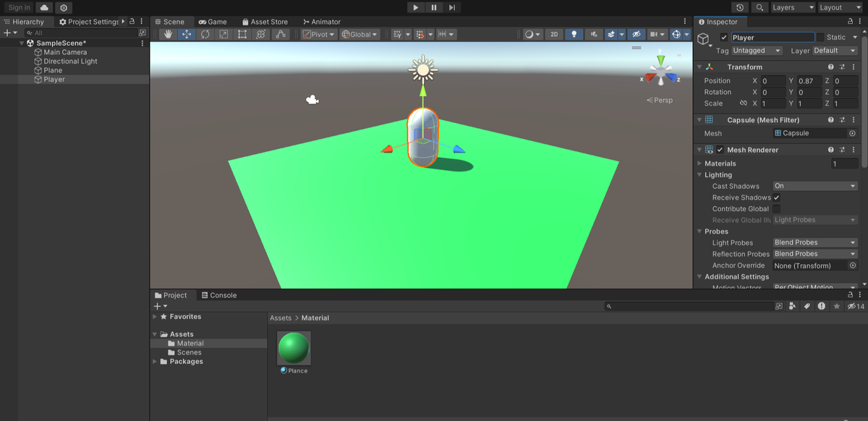Open the Layers dropdown in top bar
Viewport: 868px width, 421px height.
pos(793,7)
